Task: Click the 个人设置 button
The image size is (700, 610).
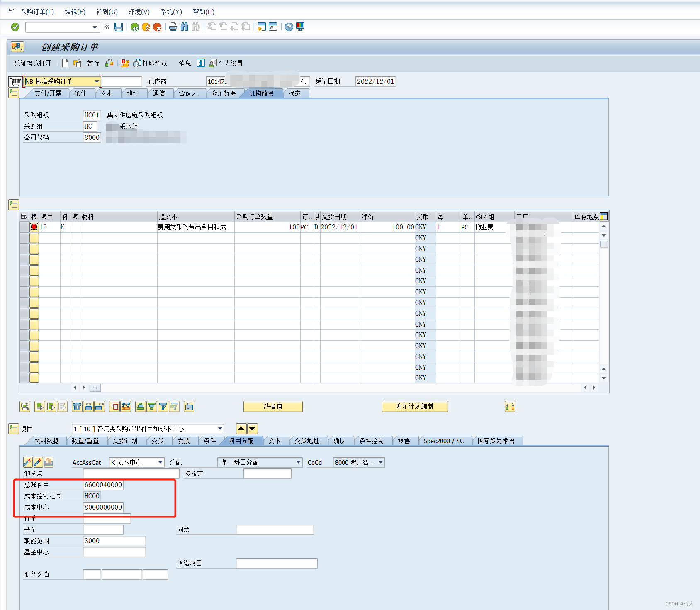Action: 226,63
